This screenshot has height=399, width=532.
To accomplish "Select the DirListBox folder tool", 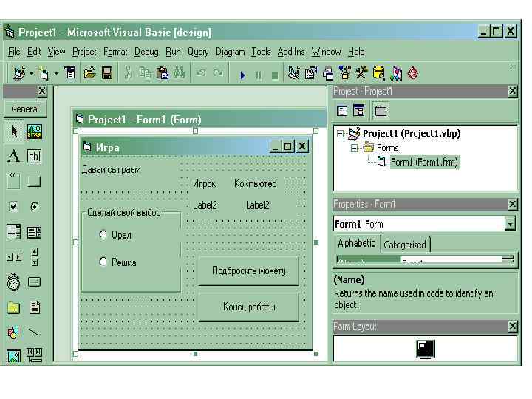I will click(14, 307).
